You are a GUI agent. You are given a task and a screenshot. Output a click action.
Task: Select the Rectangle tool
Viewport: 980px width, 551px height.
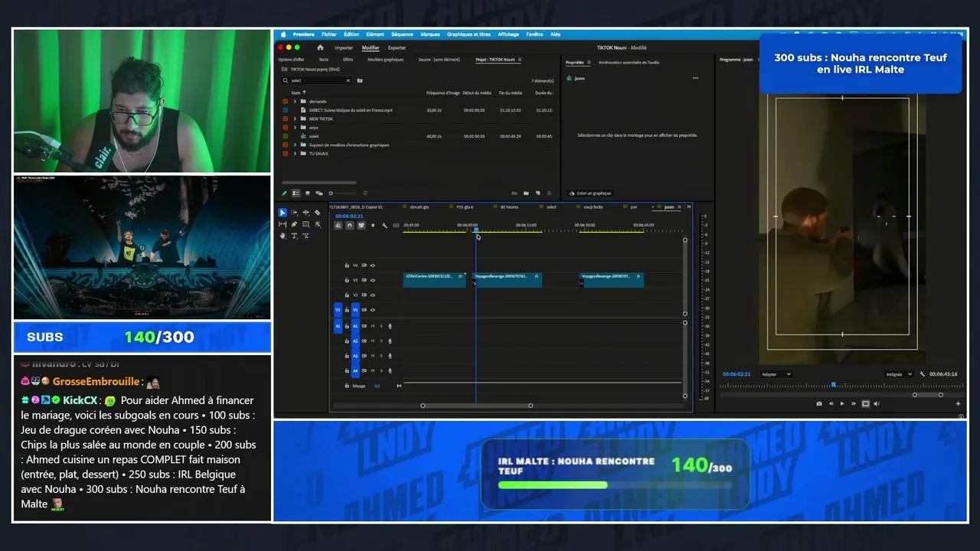(x=306, y=224)
